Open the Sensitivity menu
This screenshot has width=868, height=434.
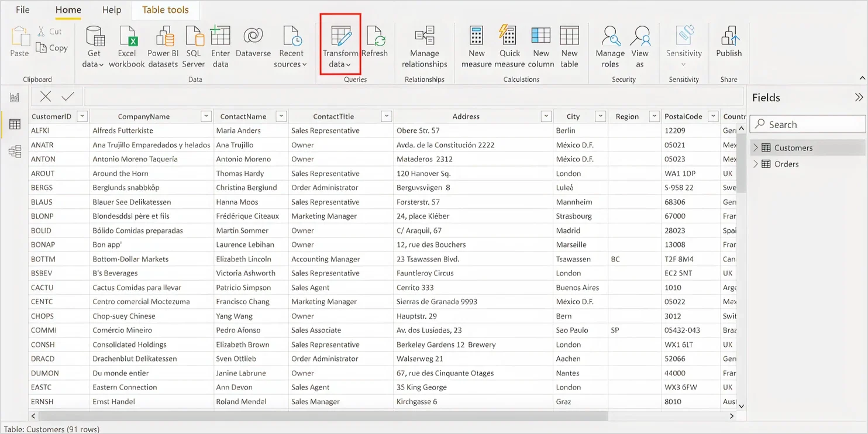click(x=684, y=47)
